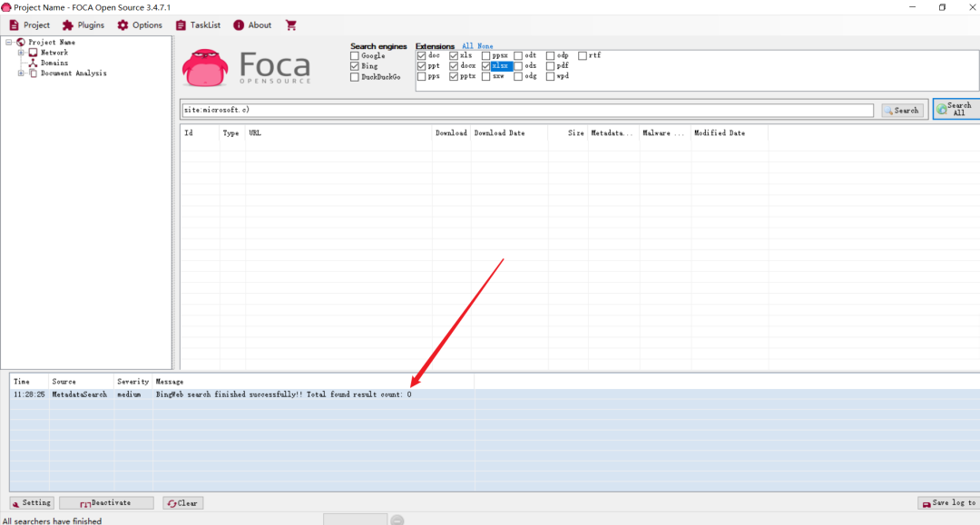
Task: Check the odp extension
Action: point(550,55)
